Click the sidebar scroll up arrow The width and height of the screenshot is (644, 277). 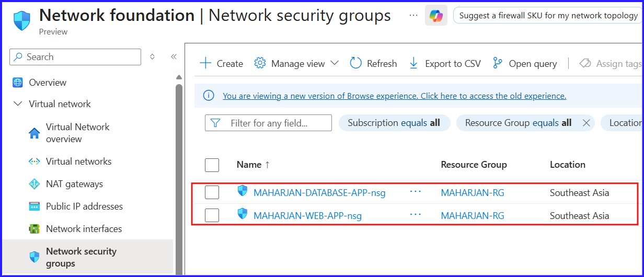179,76
